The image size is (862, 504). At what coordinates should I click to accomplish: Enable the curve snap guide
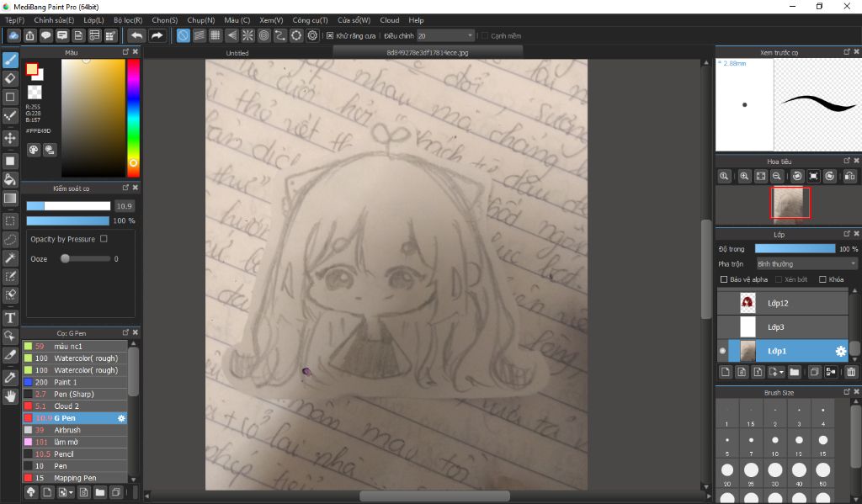pyautogui.click(x=280, y=35)
